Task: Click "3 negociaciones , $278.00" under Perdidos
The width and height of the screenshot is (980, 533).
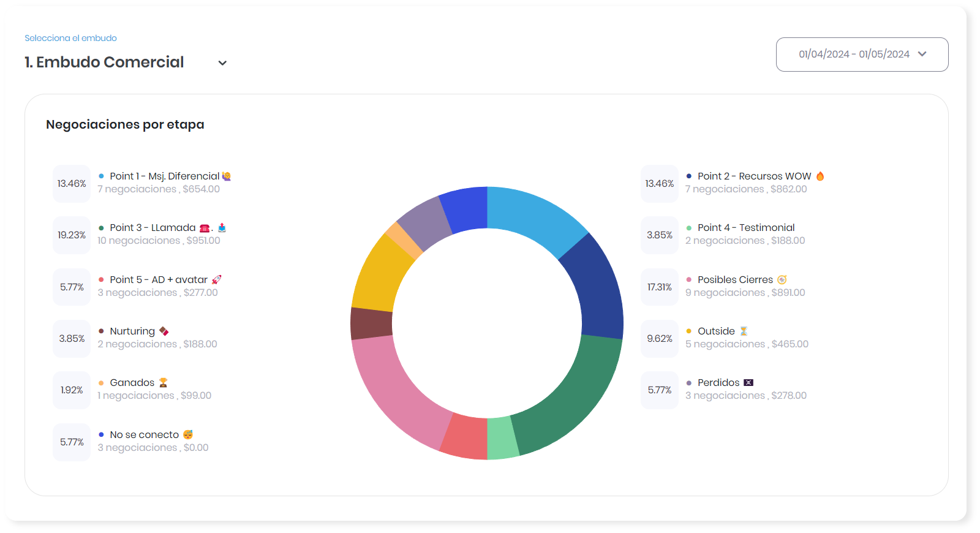Action: click(x=746, y=396)
